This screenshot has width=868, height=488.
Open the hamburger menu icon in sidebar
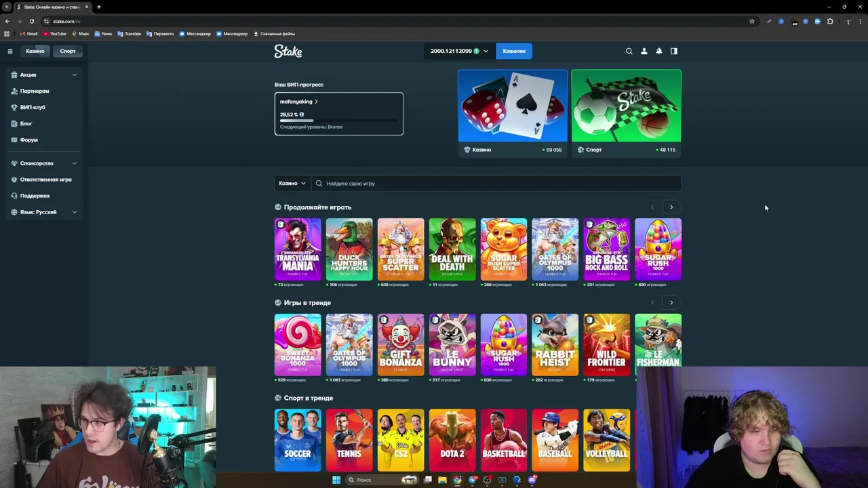point(10,51)
